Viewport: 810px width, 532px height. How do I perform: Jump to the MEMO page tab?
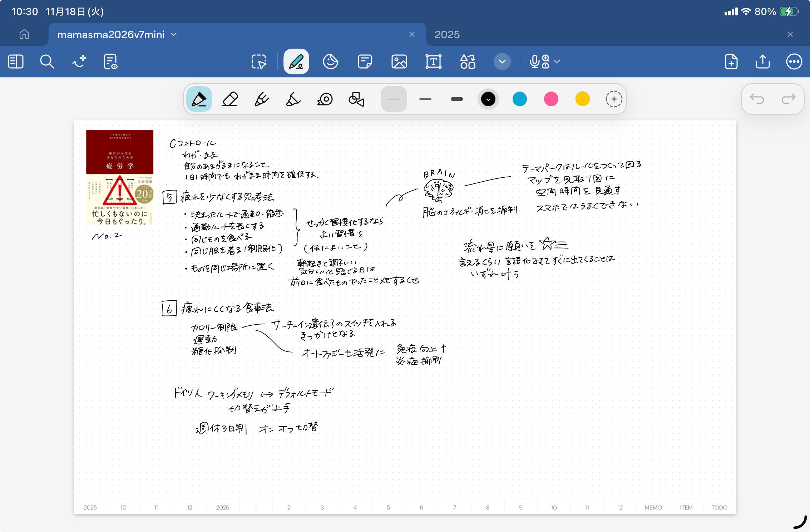coord(653,507)
